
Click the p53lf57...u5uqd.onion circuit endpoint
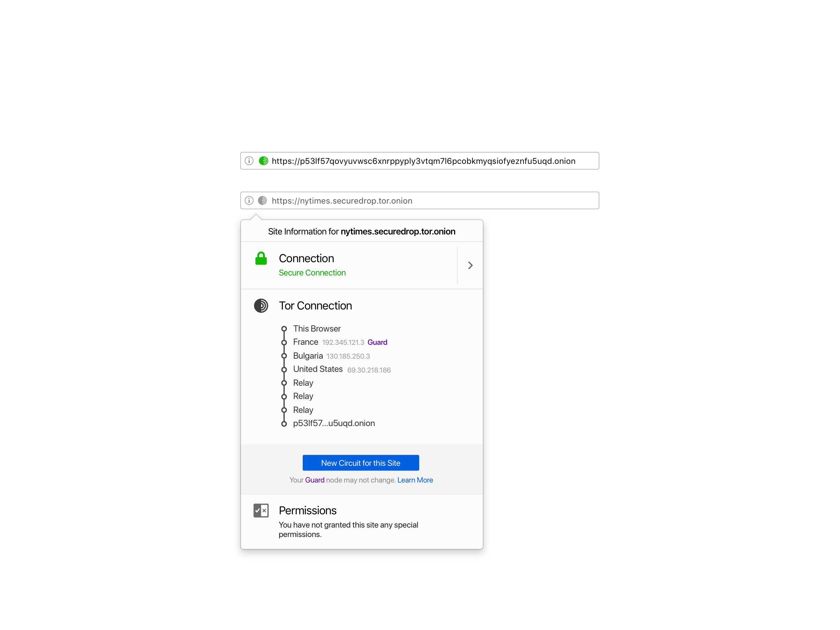click(x=334, y=423)
